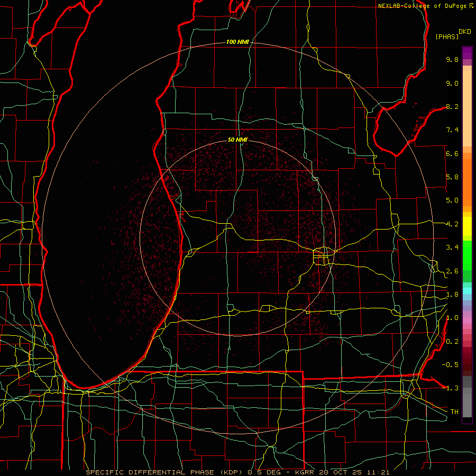
Task: Click the 5.0 scale value
Action: 452,200
